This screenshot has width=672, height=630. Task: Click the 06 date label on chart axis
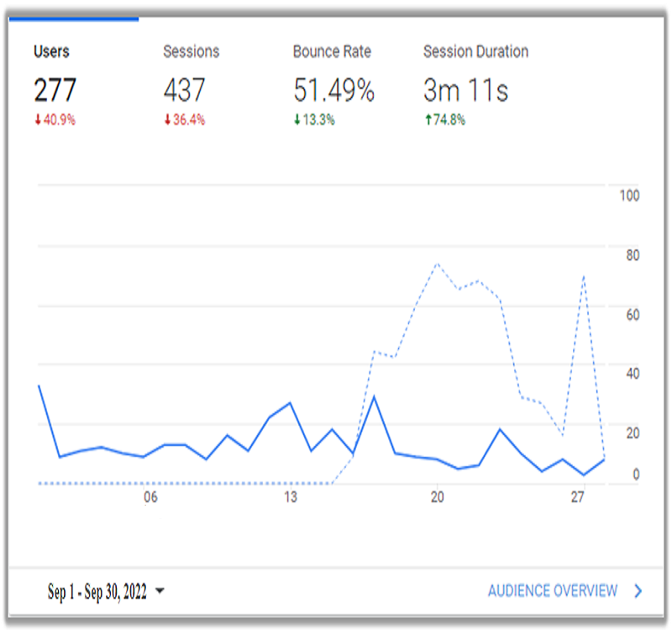point(150,498)
